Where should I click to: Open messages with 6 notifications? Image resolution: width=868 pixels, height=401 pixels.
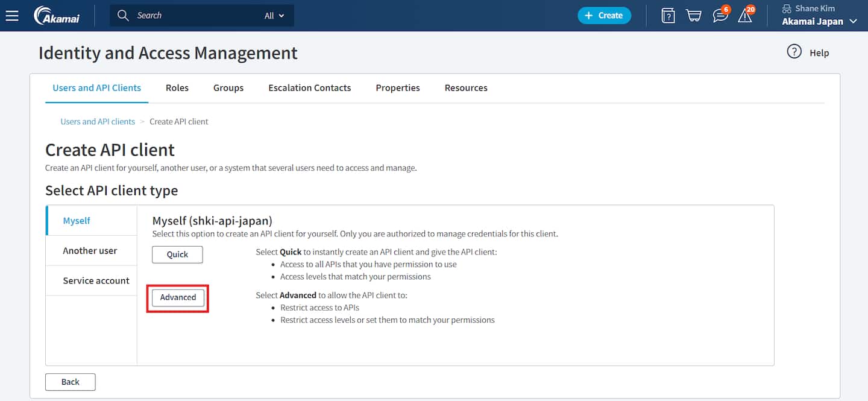(720, 16)
